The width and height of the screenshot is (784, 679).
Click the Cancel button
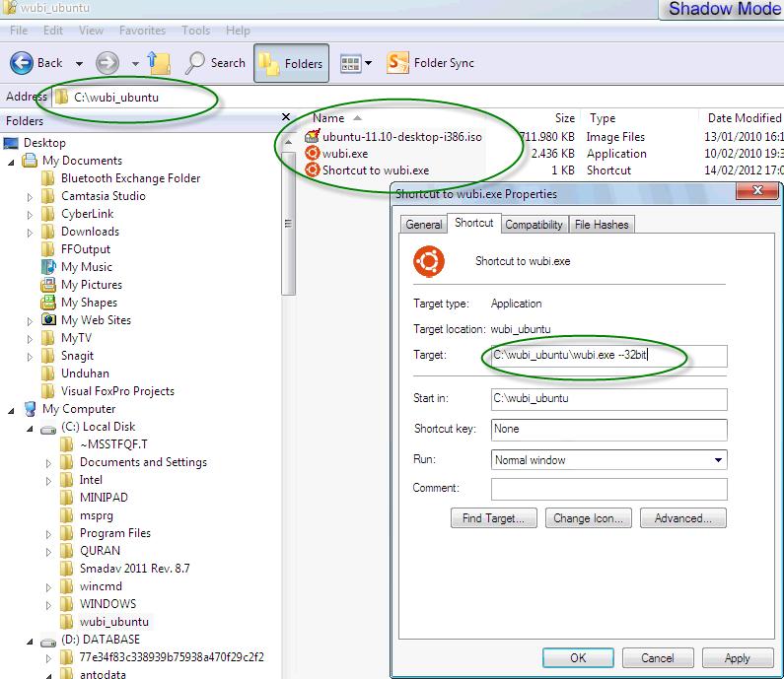tap(658, 657)
